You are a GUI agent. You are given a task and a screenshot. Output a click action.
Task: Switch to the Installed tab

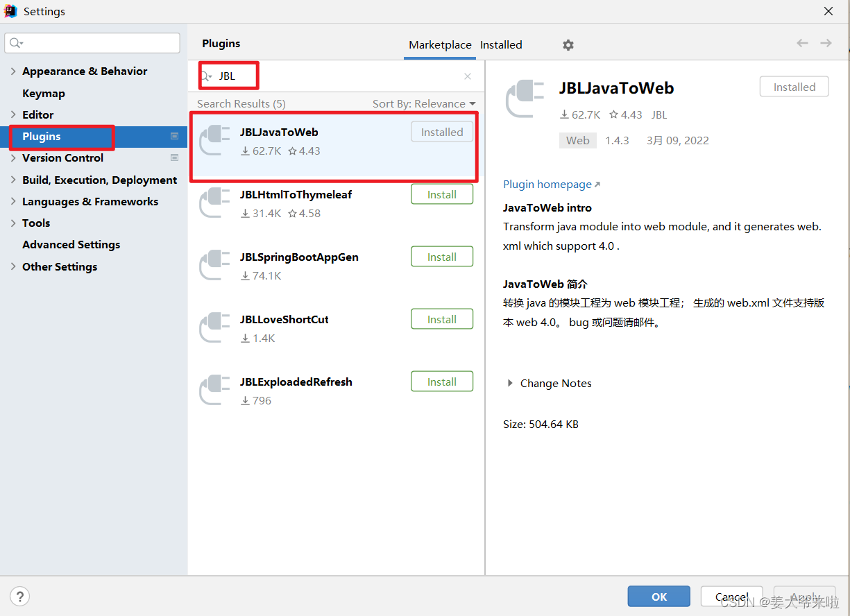tap(501, 45)
